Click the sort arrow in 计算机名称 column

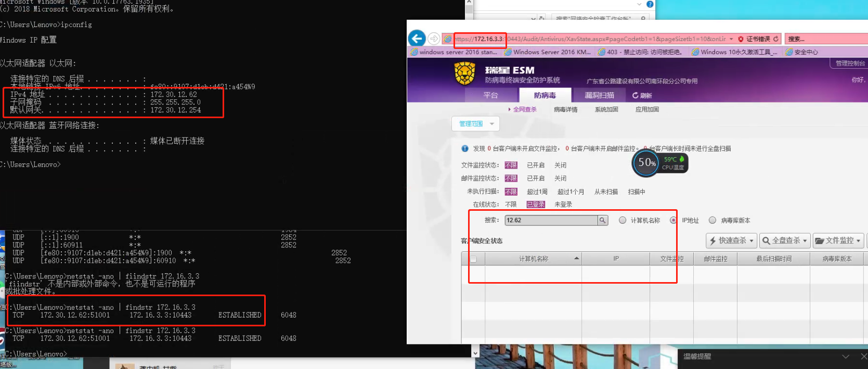pyautogui.click(x=576, y=259)
